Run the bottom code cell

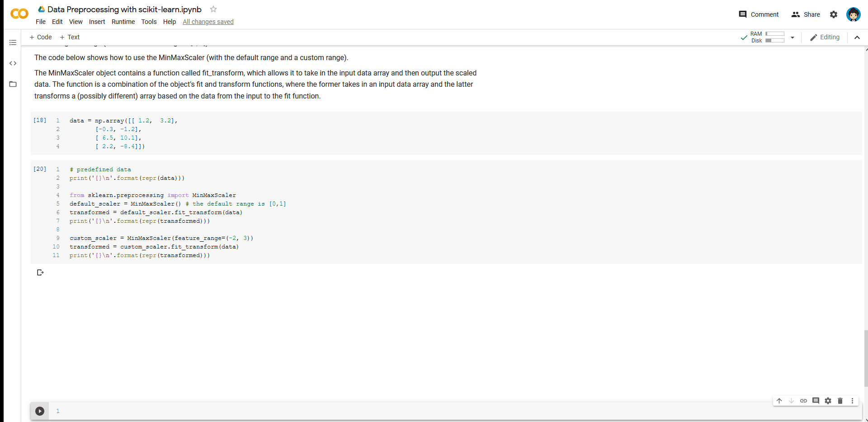point(40,411)
